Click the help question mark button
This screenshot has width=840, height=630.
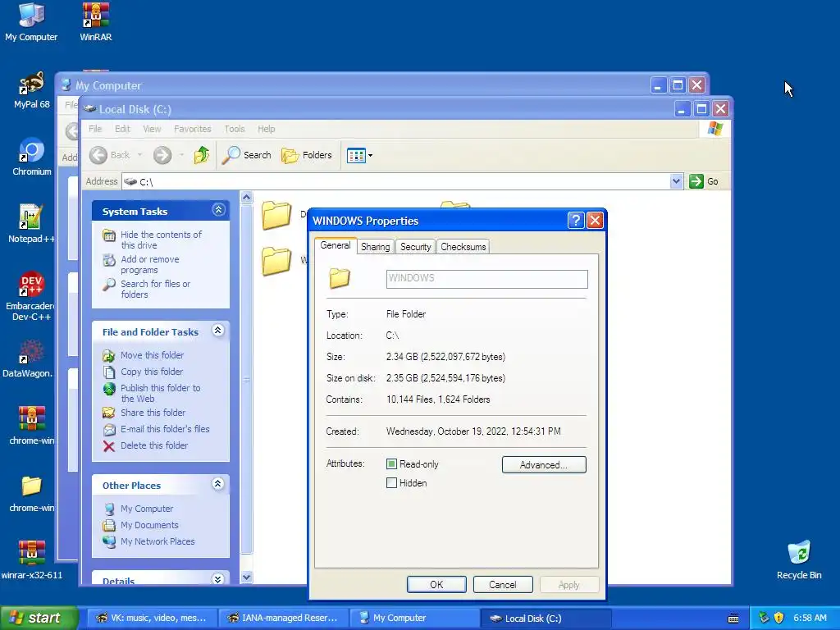pyautogui.click(x=575, y=220)
